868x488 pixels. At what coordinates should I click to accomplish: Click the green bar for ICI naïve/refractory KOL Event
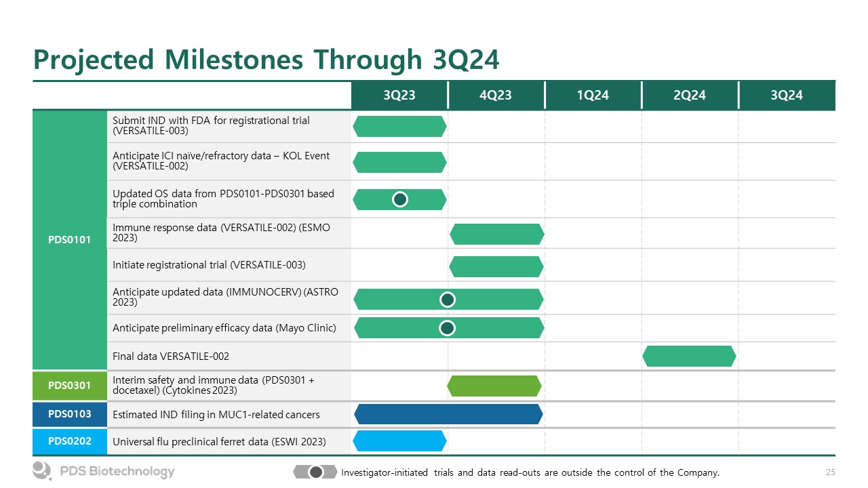pos(400,162)
